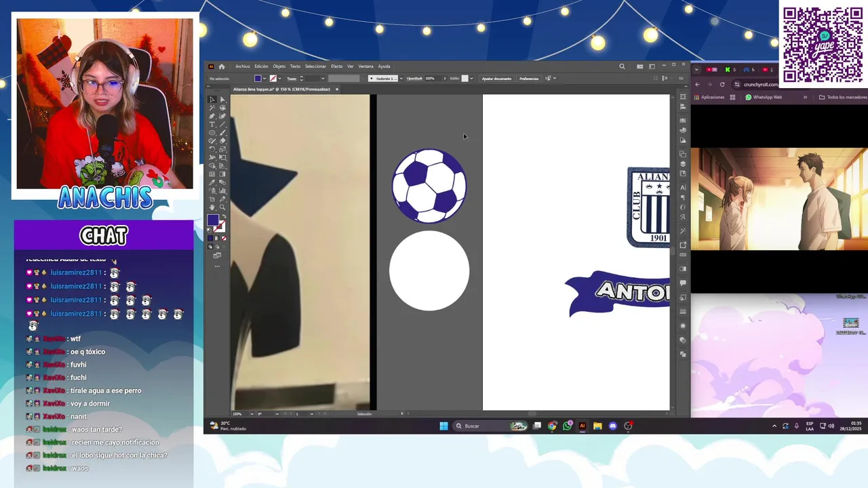Open the Redondo brush definition dropdown

point(401,79)
